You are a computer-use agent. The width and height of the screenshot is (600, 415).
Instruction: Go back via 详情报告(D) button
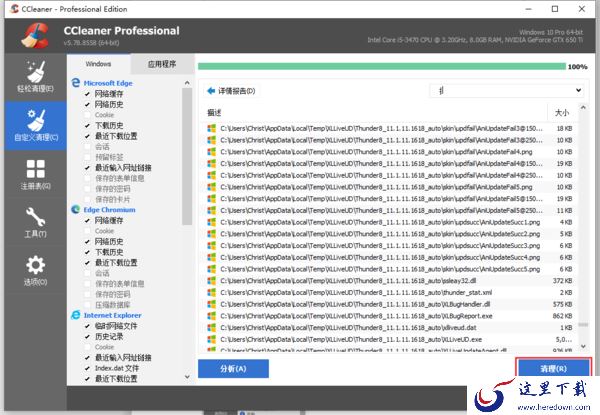click(231, 91)
